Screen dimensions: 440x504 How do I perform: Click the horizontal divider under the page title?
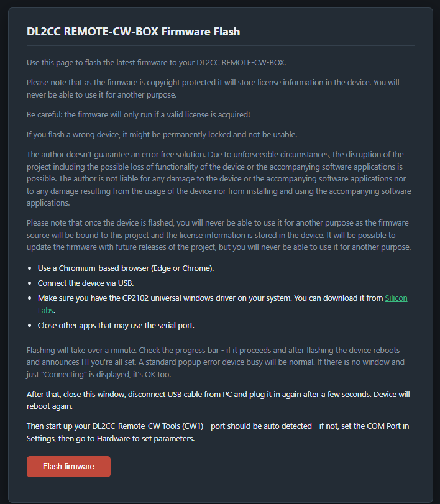click(221, 45)
